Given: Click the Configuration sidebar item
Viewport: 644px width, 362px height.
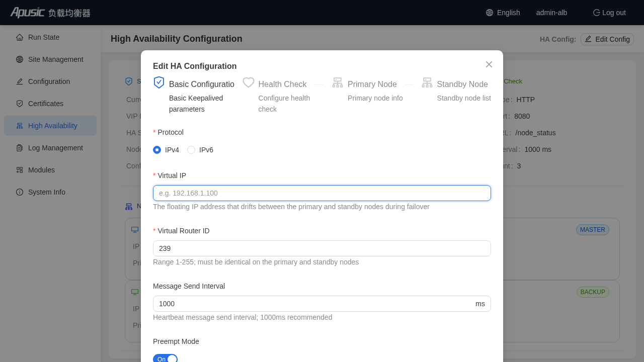Looking at the screenshot, I should pyautogui.click(x=50, y=81).
